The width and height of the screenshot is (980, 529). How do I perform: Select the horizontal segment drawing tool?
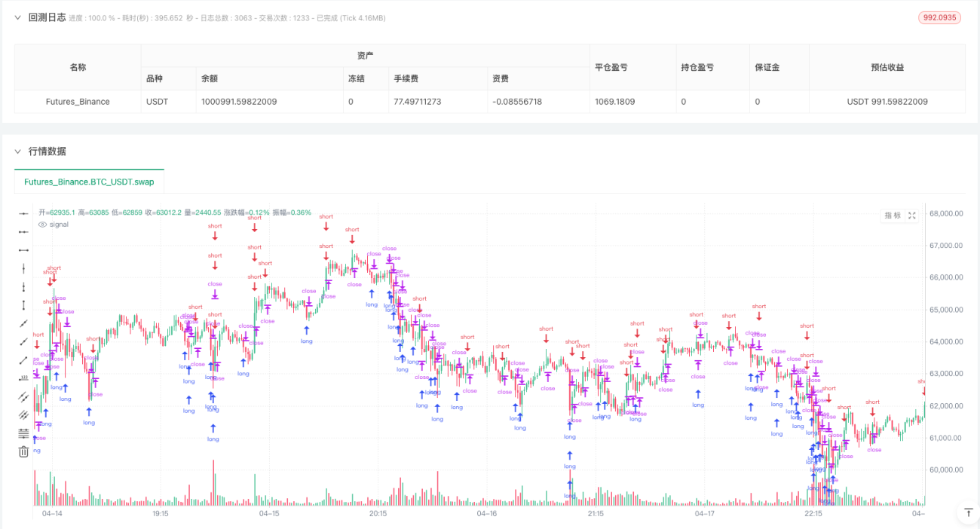(x=23, y=250)
